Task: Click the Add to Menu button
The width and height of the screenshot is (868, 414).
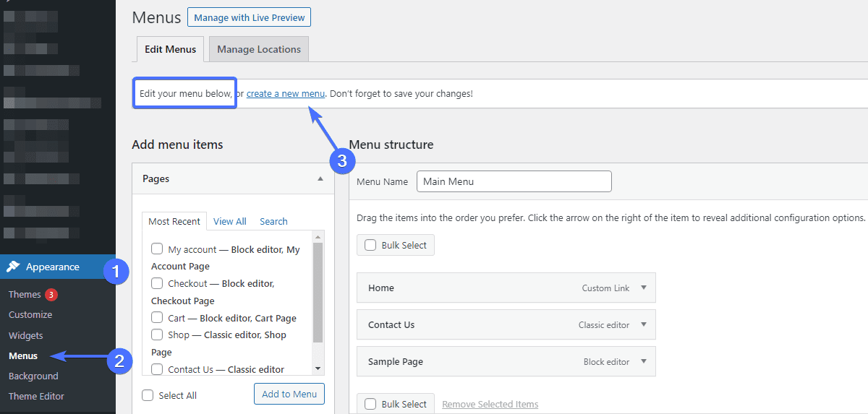Action: [x=289, y=394]
